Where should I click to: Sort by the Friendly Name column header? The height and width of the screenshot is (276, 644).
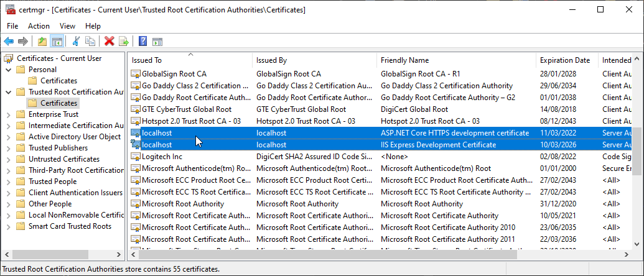(456, 60)
